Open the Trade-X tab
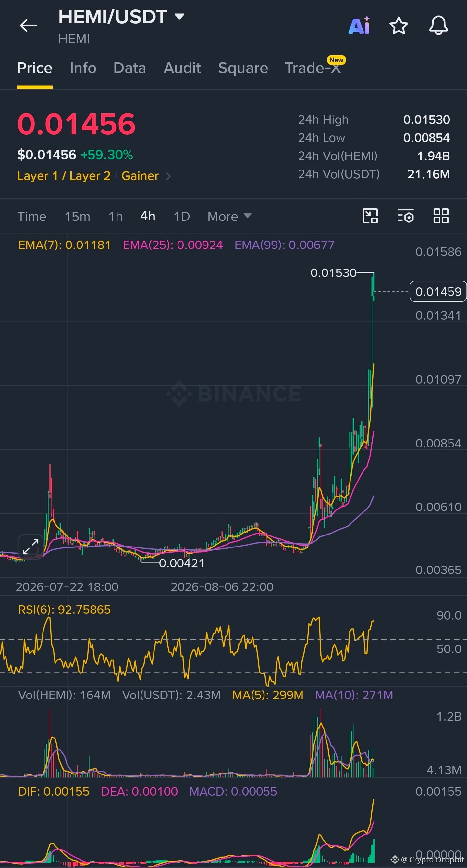 click(313, 68)
